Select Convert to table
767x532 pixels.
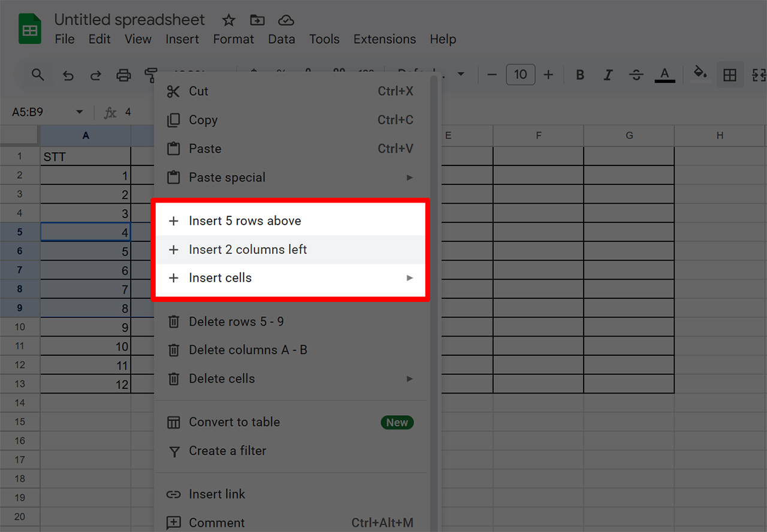234,422
